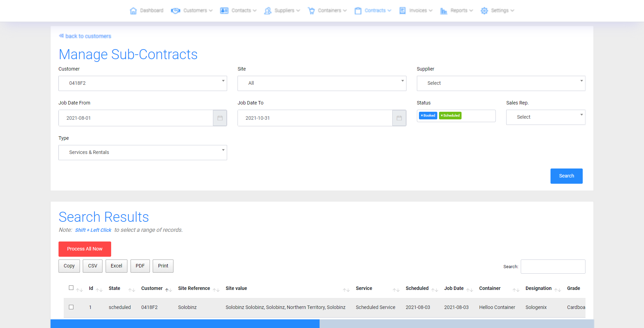Viewport: 644px width, 328px height.
Task: Click the results Search text field
Action: click(x=553, y=266)
